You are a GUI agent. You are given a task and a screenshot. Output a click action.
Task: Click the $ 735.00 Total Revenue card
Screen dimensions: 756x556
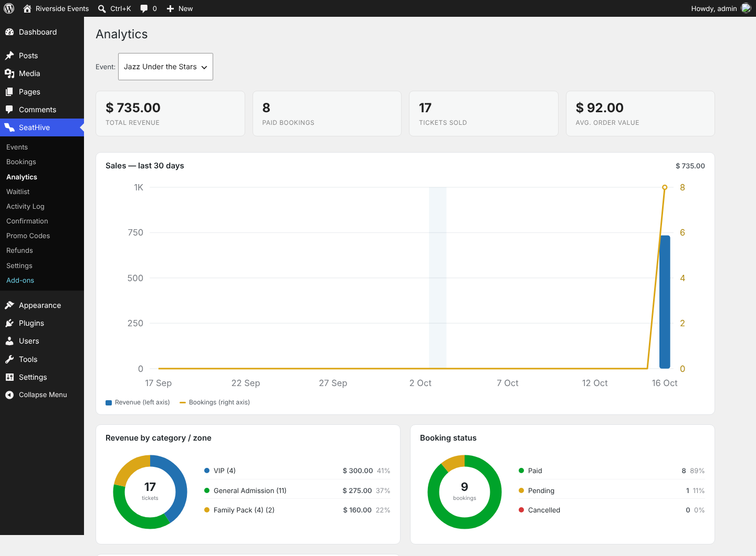point(170,114)
